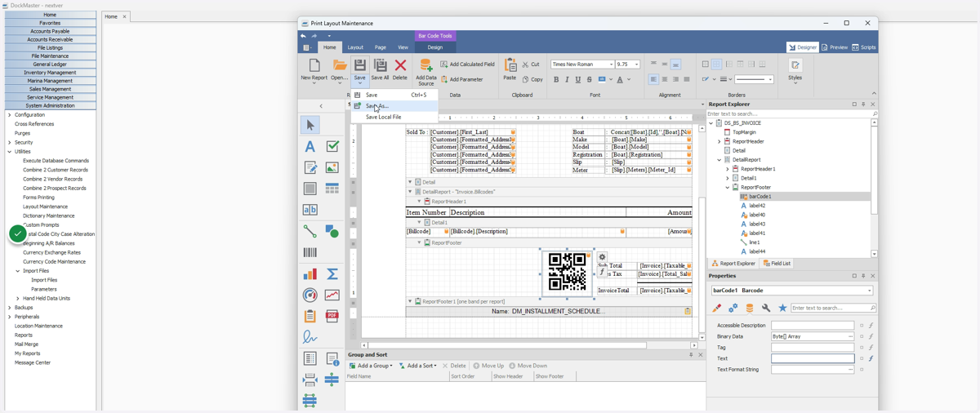The image size is (980, 413).
Task: Pick the Rich Text control in the toolbox
Action: [x=310, y=167]
